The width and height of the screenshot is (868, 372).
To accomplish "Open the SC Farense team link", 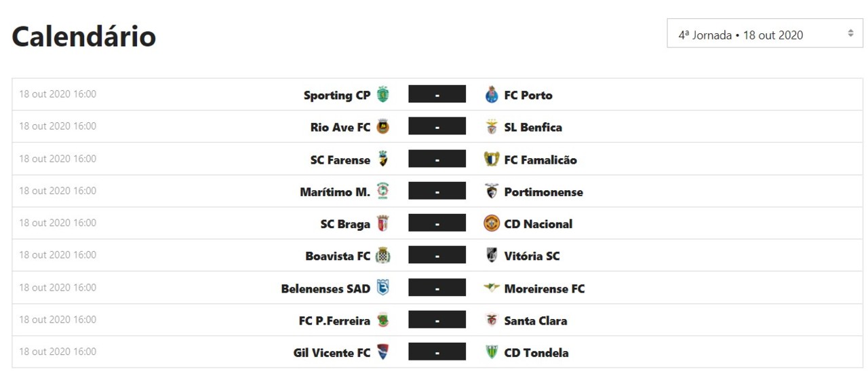I will pyautogui.click(x=340, y=160).
